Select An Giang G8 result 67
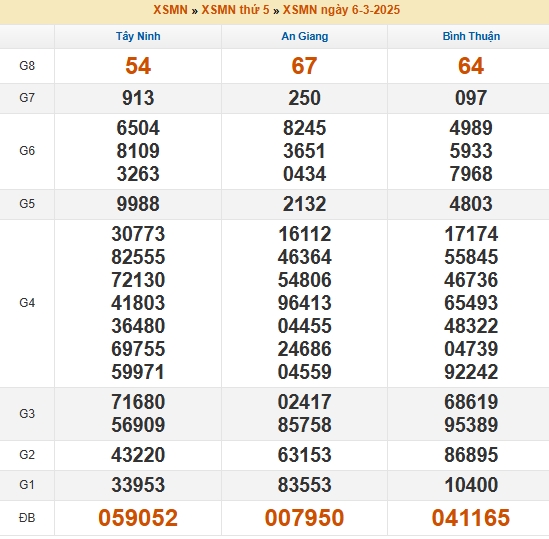This screenshot has width=549, height=539. pos(304,66)
